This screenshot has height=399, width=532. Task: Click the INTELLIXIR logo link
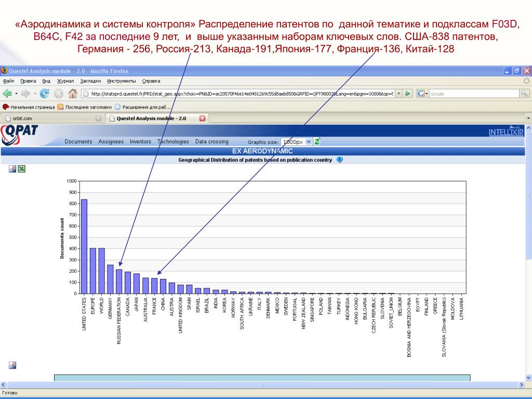tap(506, 131)
